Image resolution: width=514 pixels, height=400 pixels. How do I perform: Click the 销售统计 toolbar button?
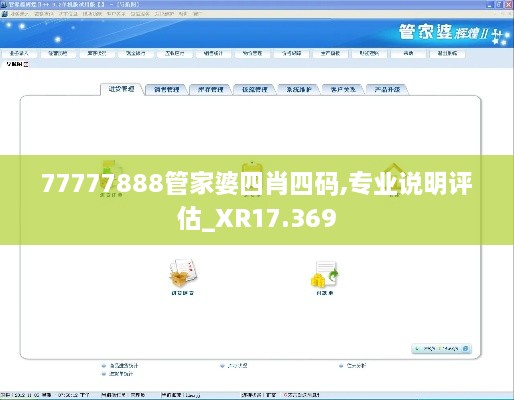tap(213, 53)
